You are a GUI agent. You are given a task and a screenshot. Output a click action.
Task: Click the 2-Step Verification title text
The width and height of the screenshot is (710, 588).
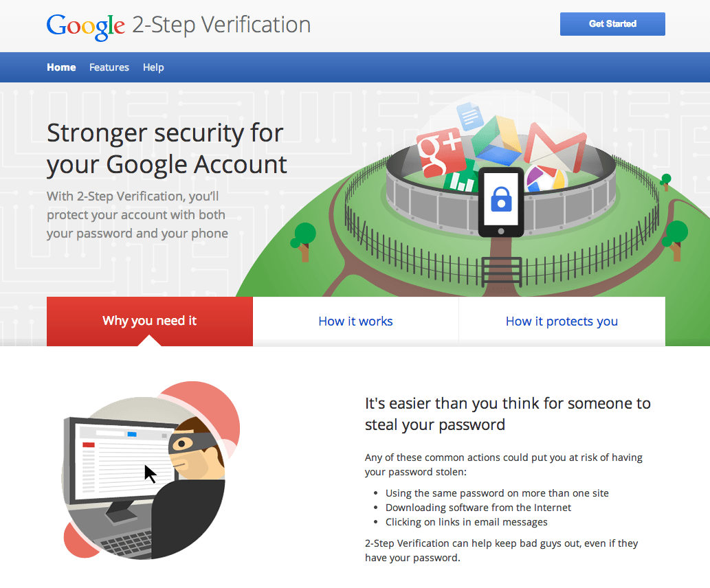point(221,25)
